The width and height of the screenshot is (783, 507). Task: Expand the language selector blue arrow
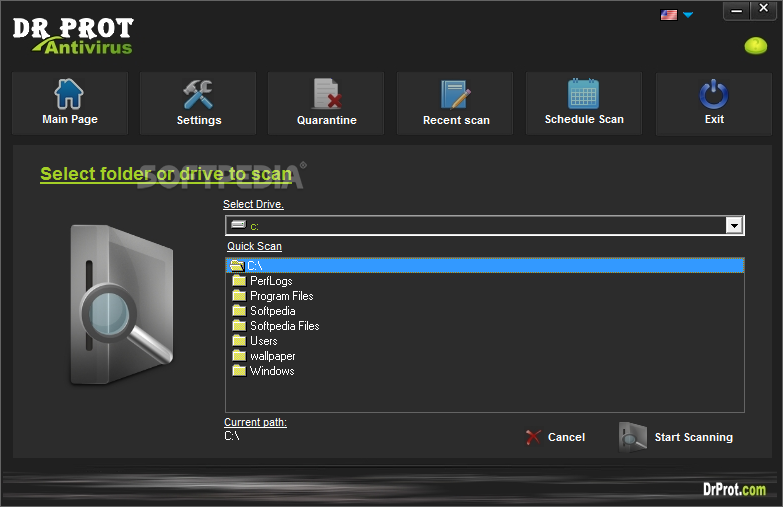(688, 15)
